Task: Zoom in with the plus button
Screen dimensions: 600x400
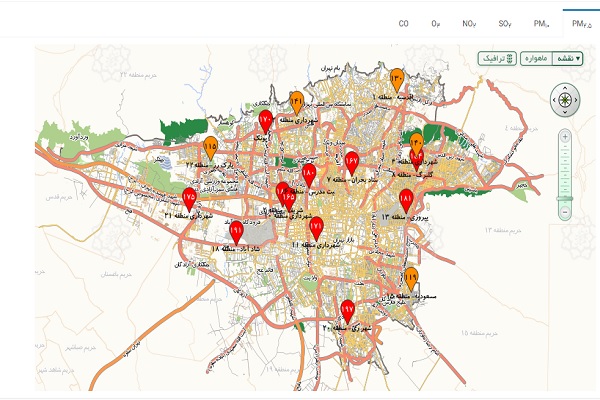Action: coord(565,137)
